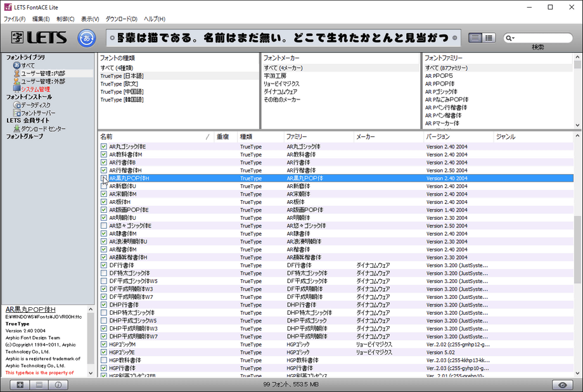Check DF特太ゴシック体 font checkbox

[104, 273]
